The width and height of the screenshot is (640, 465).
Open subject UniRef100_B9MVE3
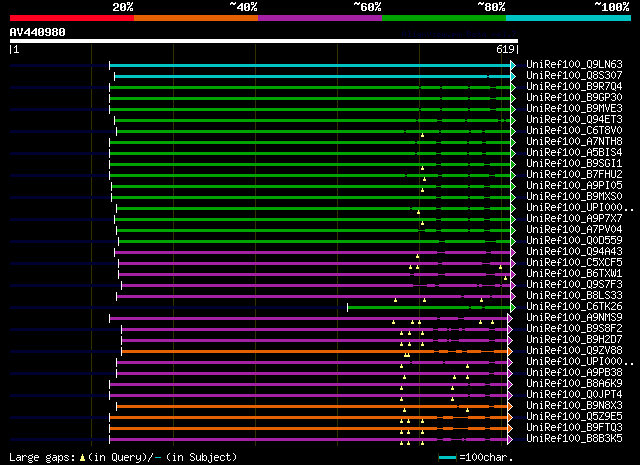(x=574, y=109)
